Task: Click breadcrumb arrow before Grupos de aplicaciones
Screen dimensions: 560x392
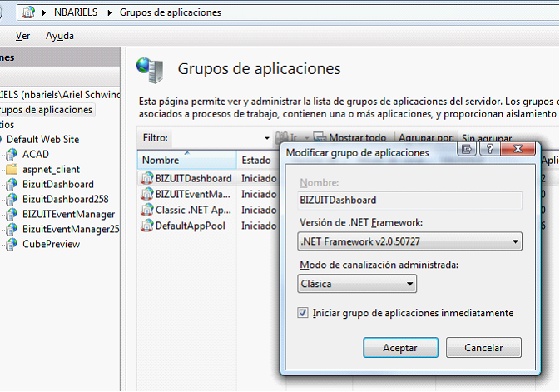Action: tap(110, 12)
